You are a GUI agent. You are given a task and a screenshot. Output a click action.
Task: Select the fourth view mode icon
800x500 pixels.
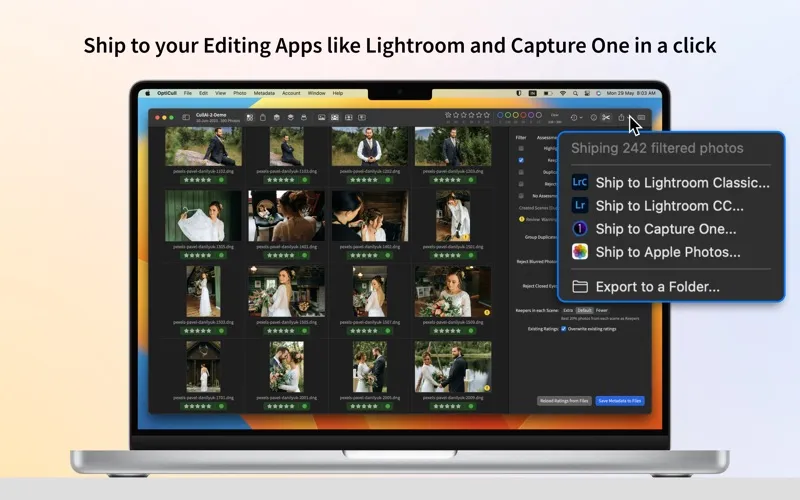tap(362, 117)
